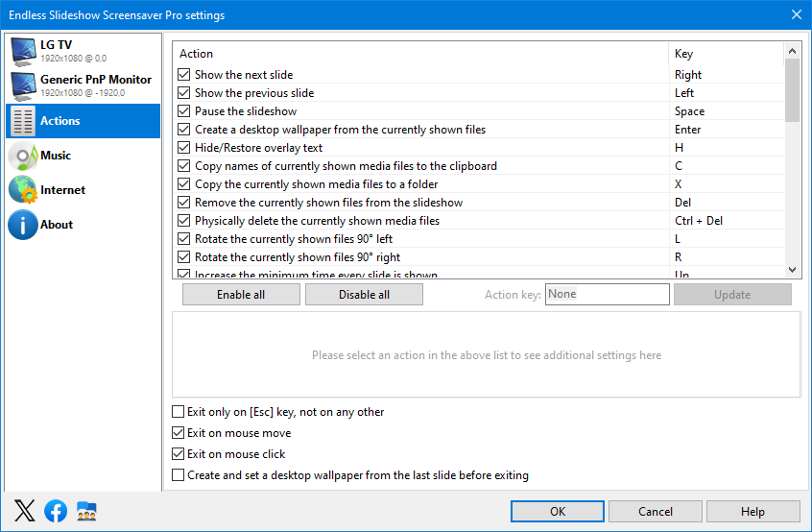Switch to the Internet settings page
812x532 pixels.
tap(83, 190)
